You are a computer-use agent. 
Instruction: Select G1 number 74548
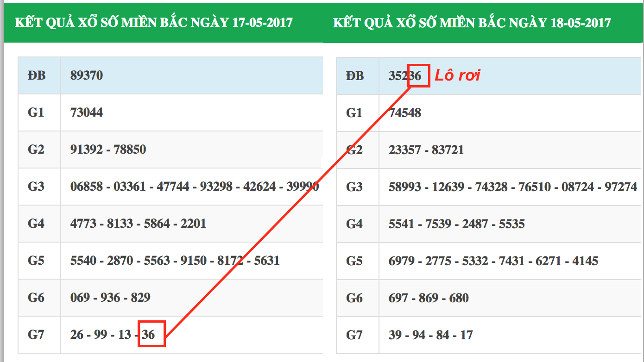pos(404,113)
